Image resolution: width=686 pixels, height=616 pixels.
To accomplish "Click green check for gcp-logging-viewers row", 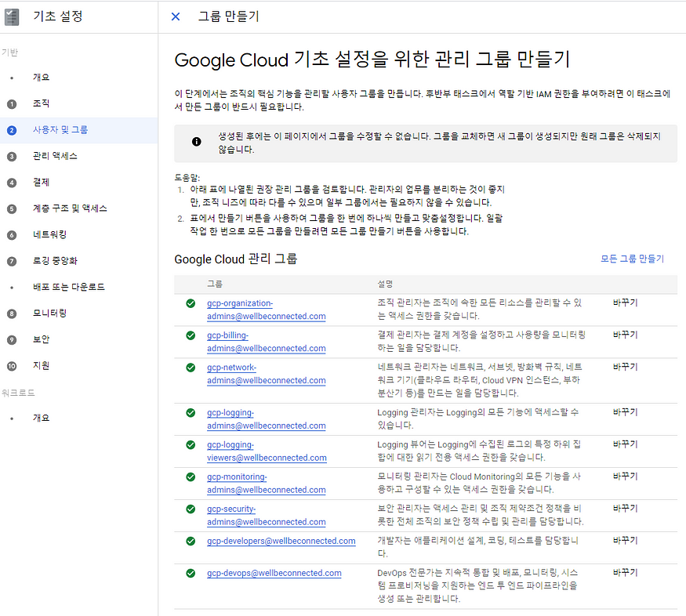I will pyautogui.click(x=191, y=444).
